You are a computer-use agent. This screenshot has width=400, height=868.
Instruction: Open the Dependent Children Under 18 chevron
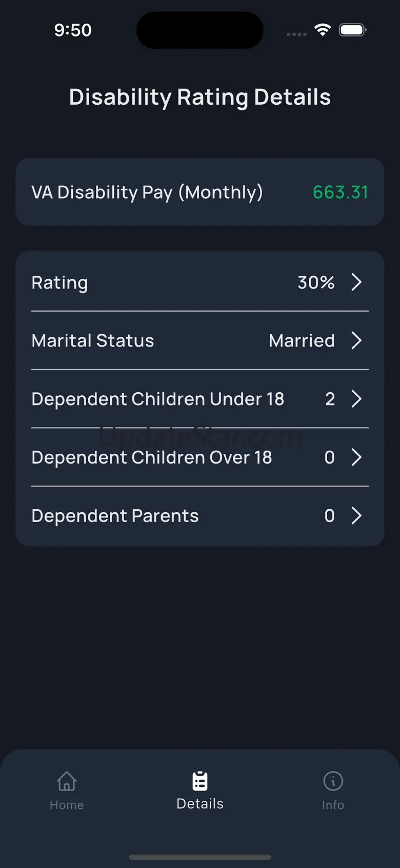pyautogui.click(x=356, y=399)
